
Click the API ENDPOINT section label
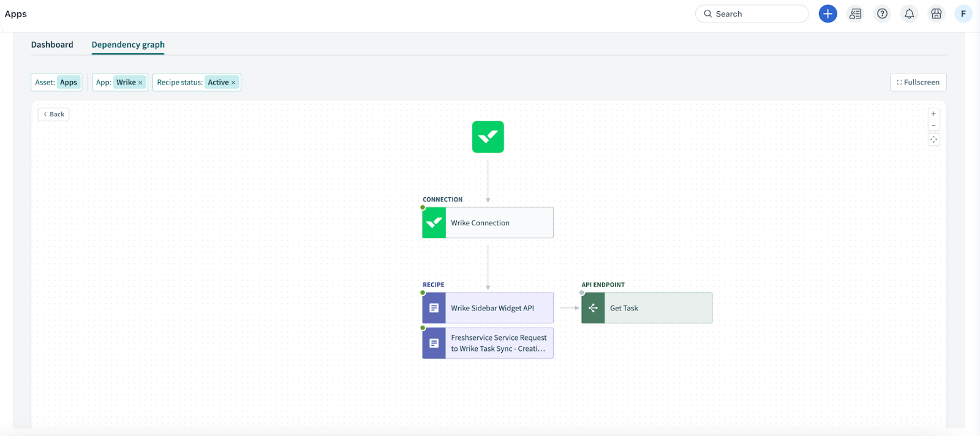pos(603,285)
